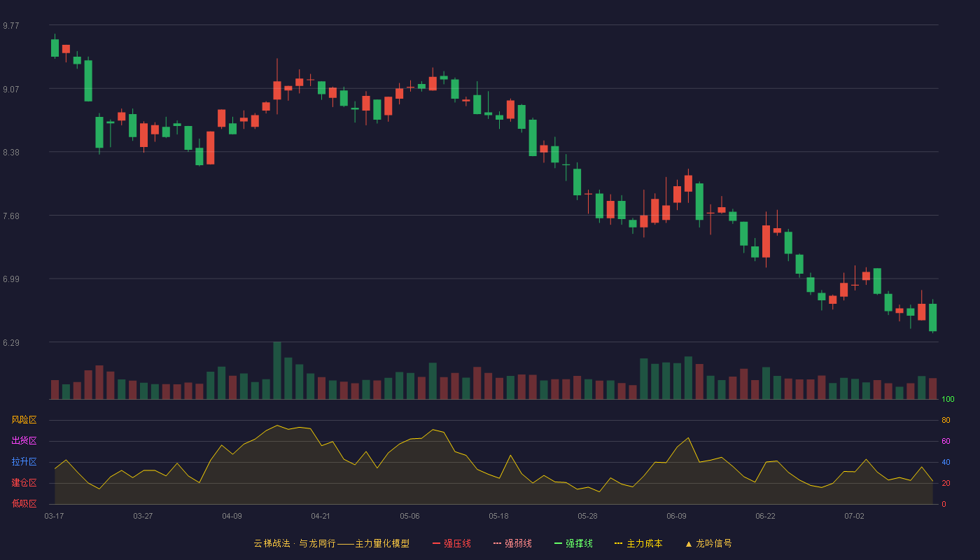Click the 龙吟信号 triangle legend icon
The image size is (980, 560).
coord(689,543)
